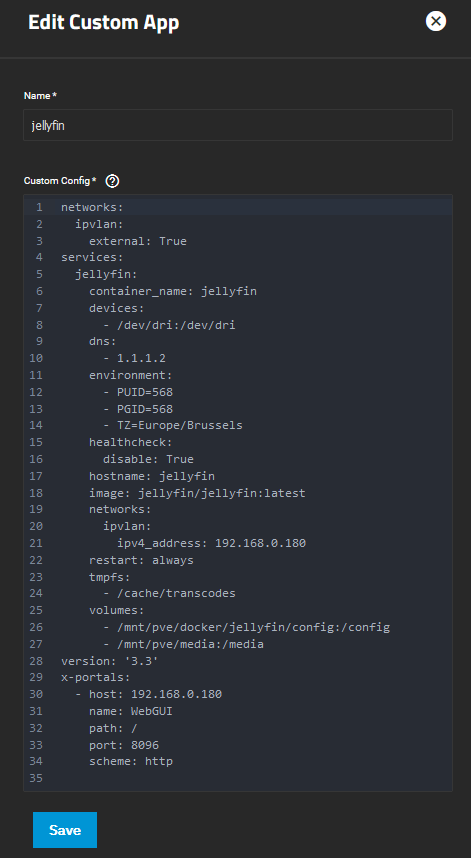Image resolution: width=471 pixels, height=858 pixels.
Task: Save the custom app configuration
Action: 65,830
